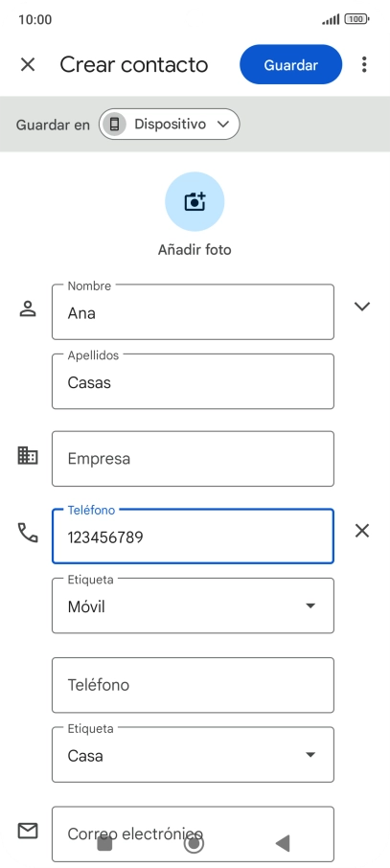Tap the add photo camera icon
The image size is (390, 868).
195,201
